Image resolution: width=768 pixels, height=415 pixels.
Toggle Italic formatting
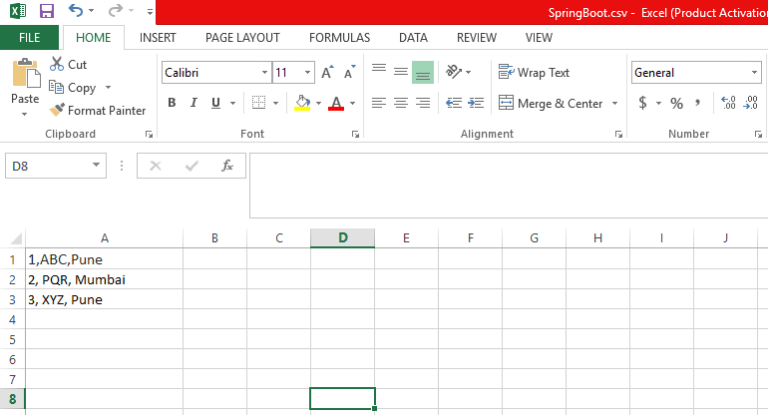194,103
